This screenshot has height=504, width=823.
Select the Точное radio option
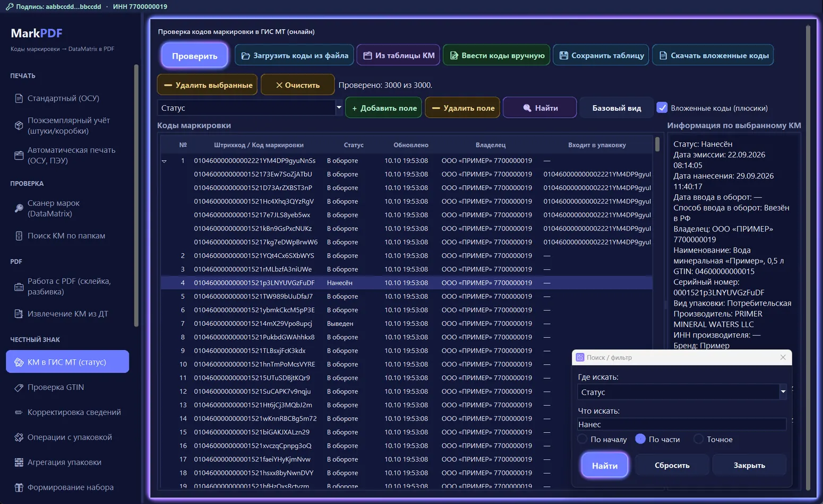coord(698,439)
